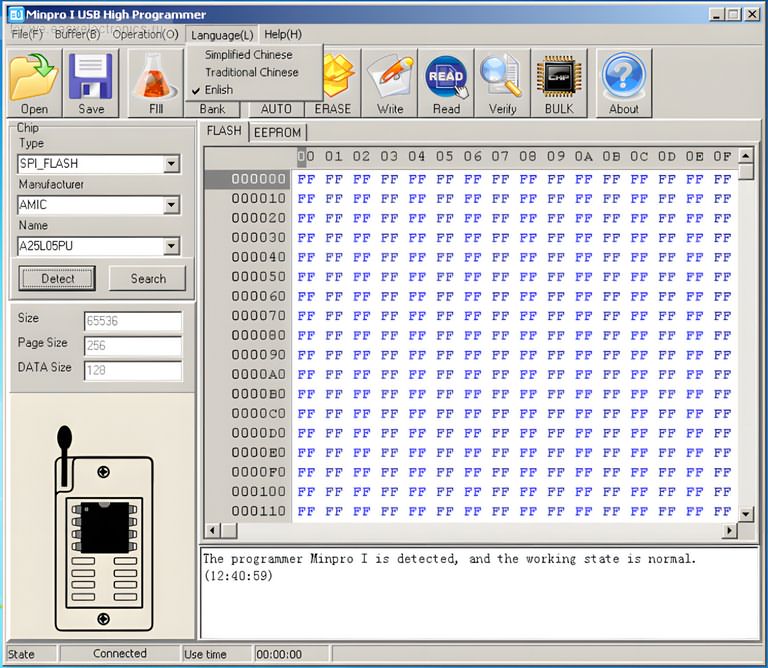The height and width of the screenshot is (668, 768).
Task: Expand the chip Name dropdown
Action: (x=171, y=245)
